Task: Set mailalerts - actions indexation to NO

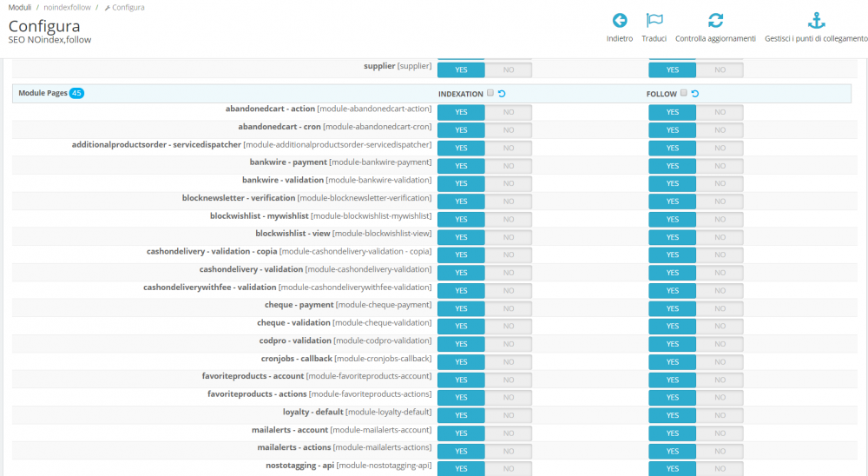Action: click(x=508, y=451)
